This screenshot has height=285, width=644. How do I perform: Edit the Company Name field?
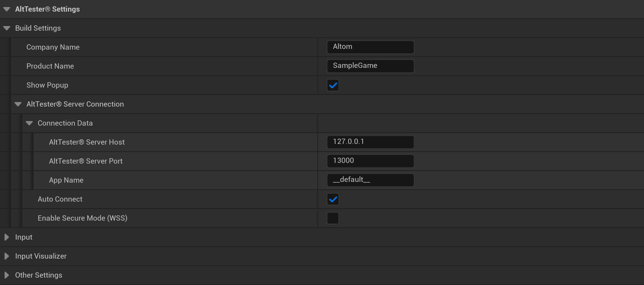[x=371, y=47]
